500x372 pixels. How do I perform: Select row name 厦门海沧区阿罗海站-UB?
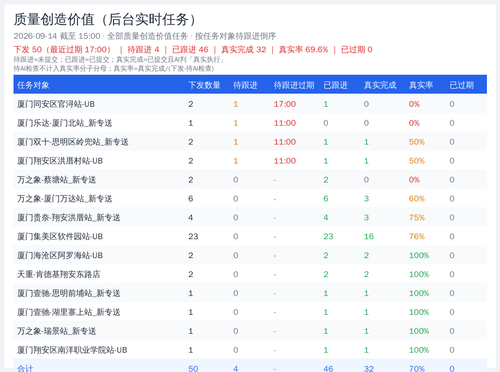(60, 256)
